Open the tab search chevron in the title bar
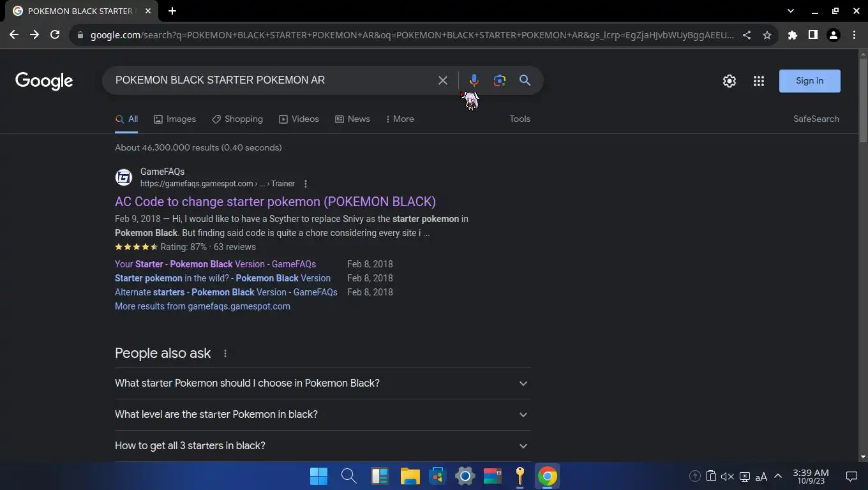 (x=791, y=11)
